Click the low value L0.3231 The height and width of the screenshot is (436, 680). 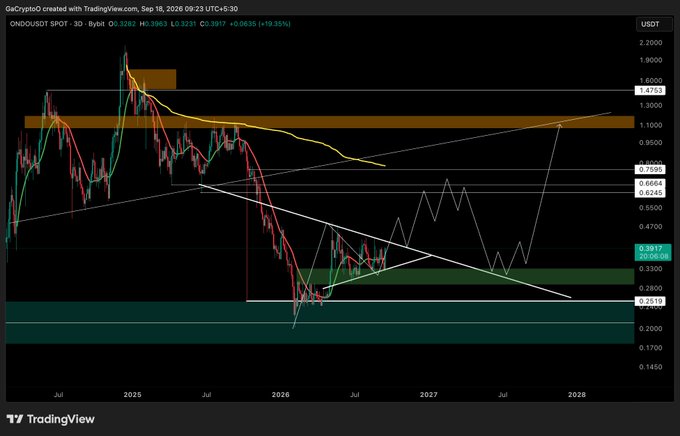183,24
